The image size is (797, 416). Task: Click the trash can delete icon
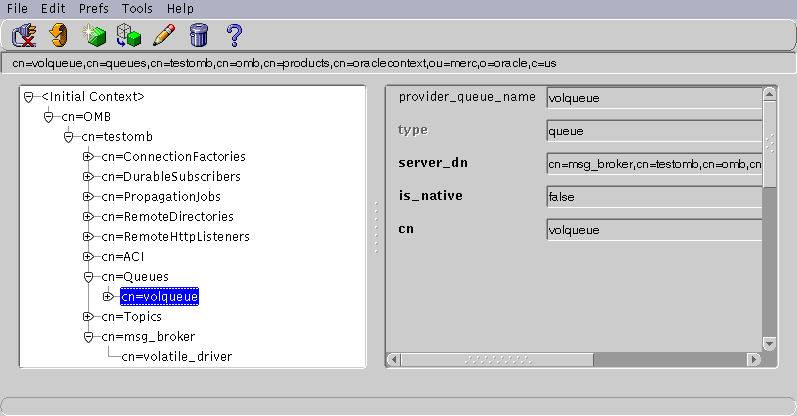[198, 37]
